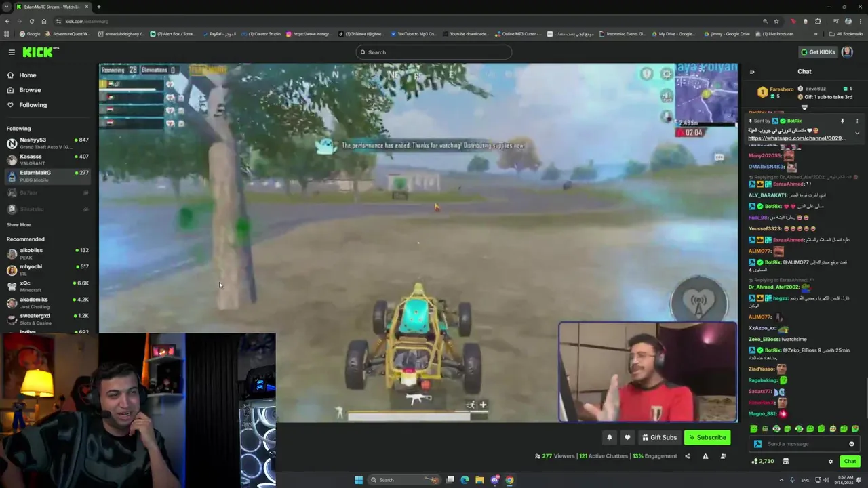The height and width of the screenshot is (488, 868).
Task: Select EslamMaRG in following list
Action: pyautogui.click(x=47, y=176)
